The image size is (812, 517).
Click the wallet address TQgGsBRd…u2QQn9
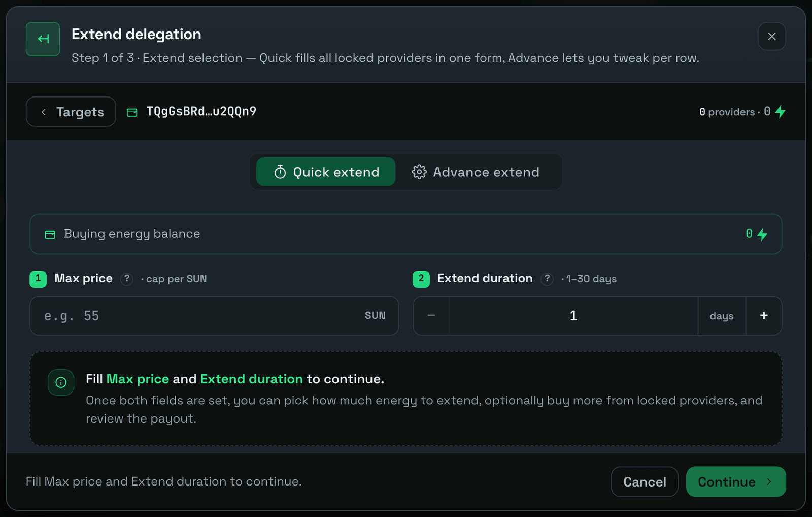[201, 112]
